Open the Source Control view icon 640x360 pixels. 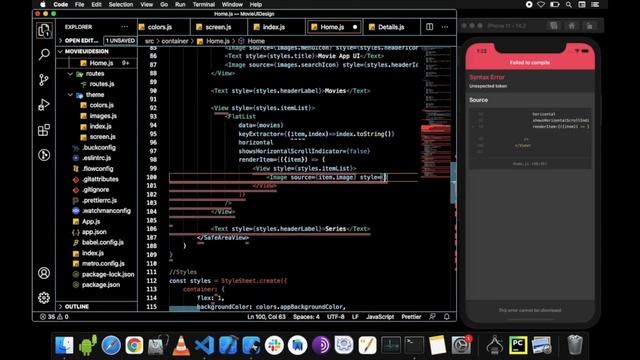[44, 80]
